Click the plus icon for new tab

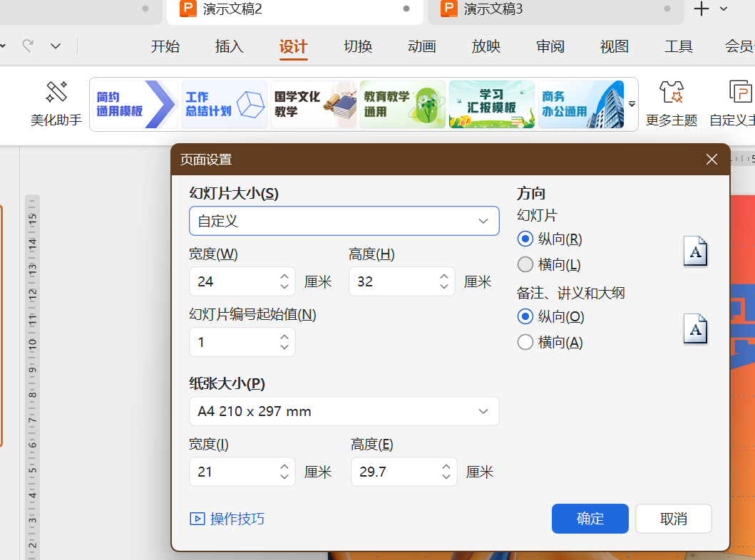[702, 9]
